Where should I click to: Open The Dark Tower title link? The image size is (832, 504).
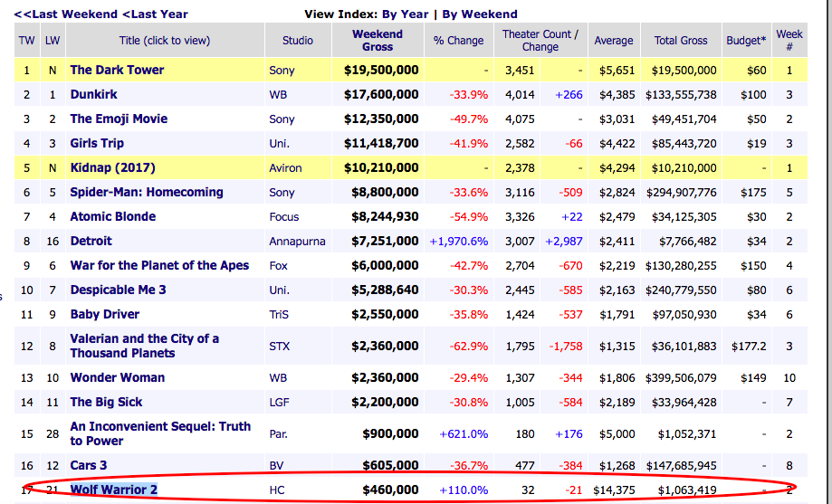118,70
